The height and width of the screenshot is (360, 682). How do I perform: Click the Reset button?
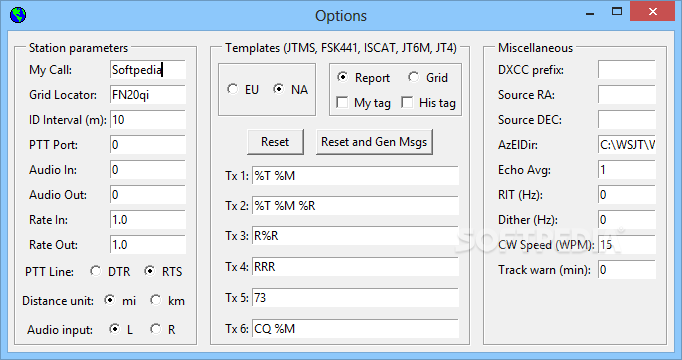pyautogui.click(x=275, y=142)
